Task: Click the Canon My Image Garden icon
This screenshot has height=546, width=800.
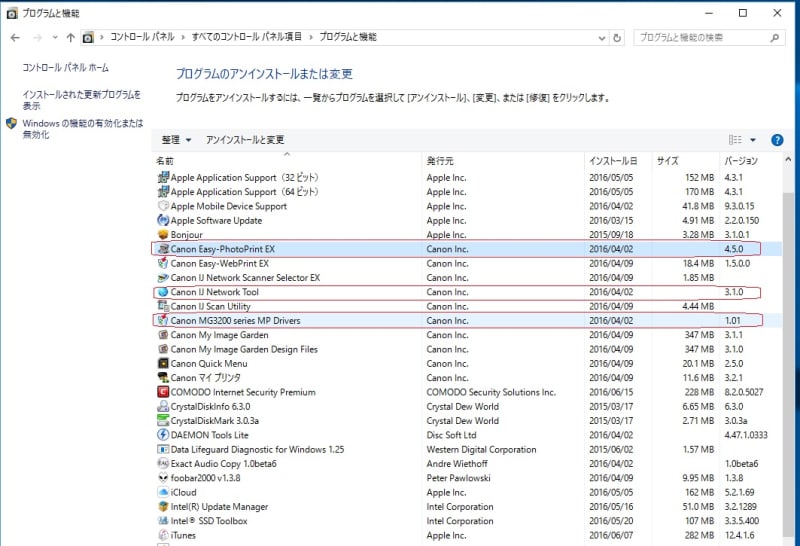Action: 163,334
